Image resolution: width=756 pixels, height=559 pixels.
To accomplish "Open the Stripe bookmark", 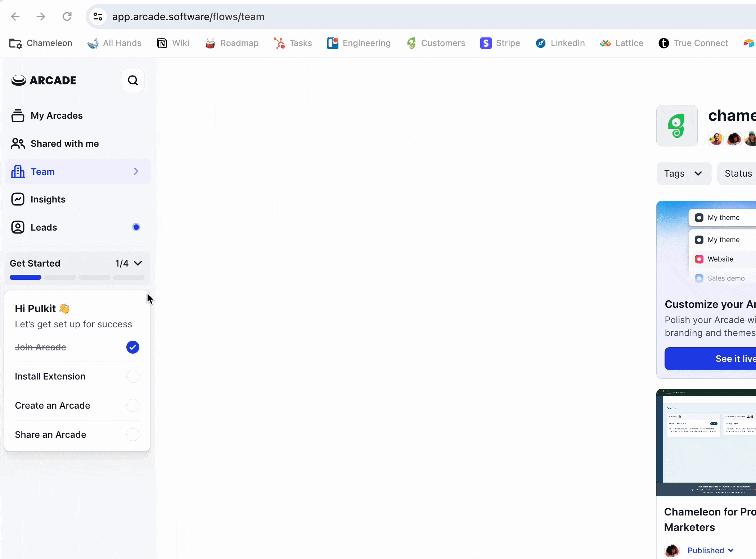I will [x=500, y=43].
